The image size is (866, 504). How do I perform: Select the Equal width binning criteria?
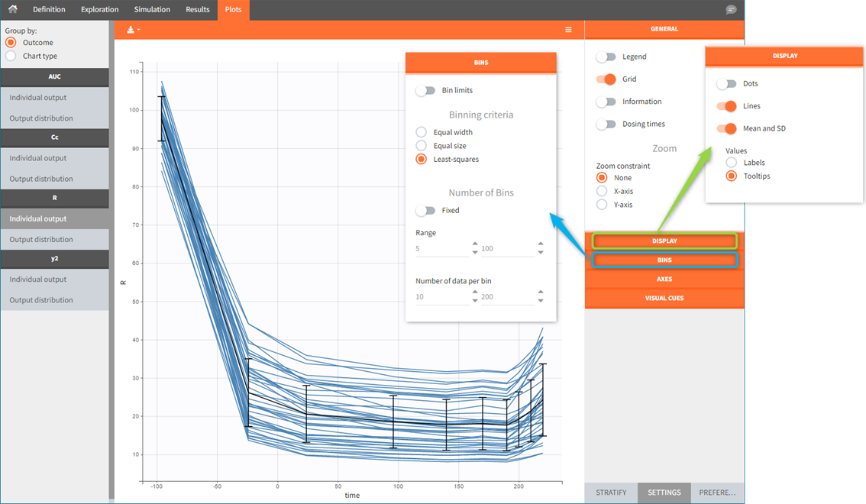tap(422, 132)
